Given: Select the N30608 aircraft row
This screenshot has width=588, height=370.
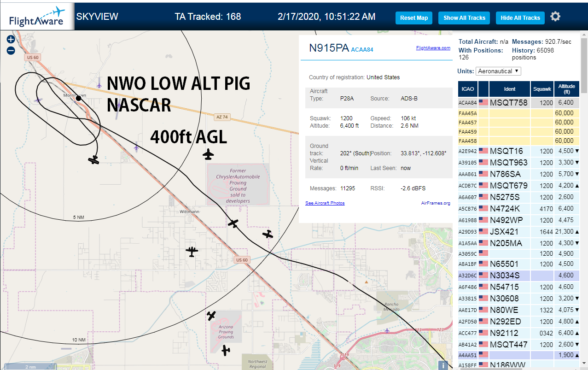Looking at the screenshot, I should click(519, 299).
